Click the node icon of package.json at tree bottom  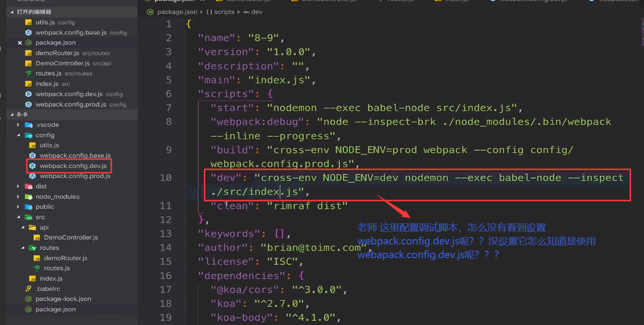tap(28, 309)
